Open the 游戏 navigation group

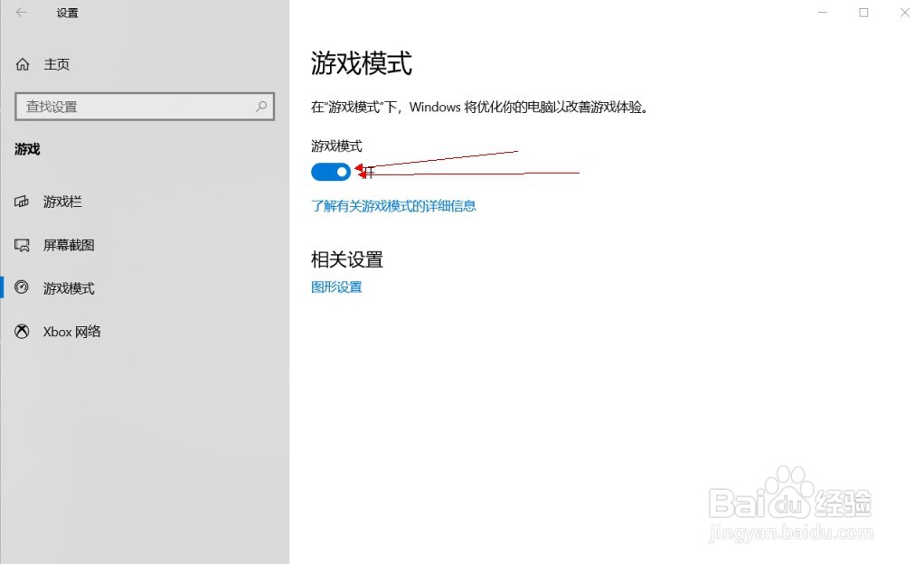[26, 149]
